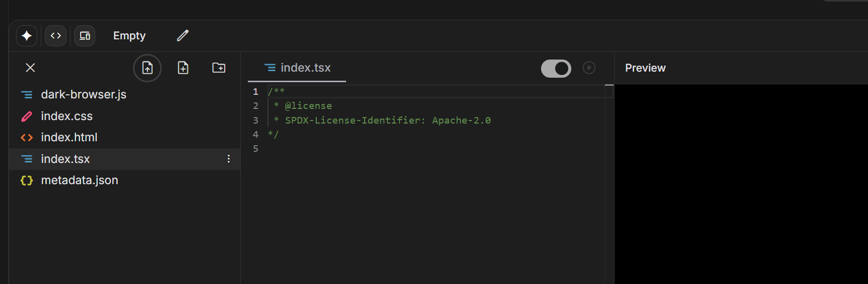
Task: Open dark-browser.js in the file list
Action: [83, 94]
